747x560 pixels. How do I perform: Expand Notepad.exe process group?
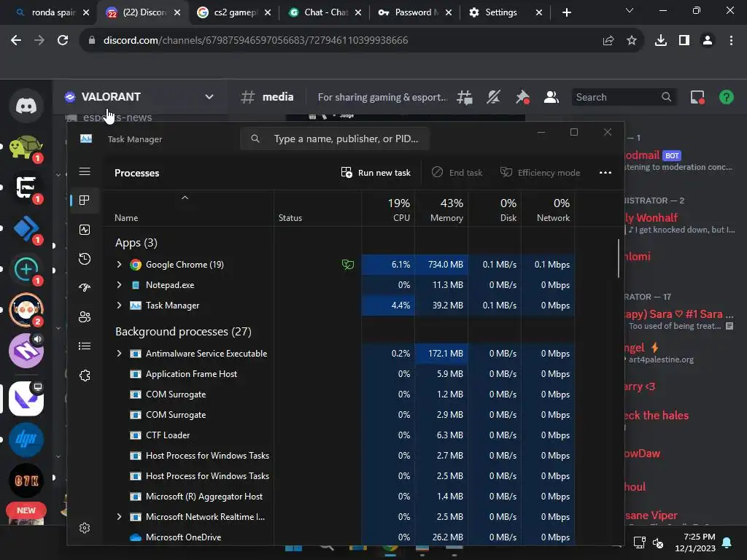coord(119,285)
